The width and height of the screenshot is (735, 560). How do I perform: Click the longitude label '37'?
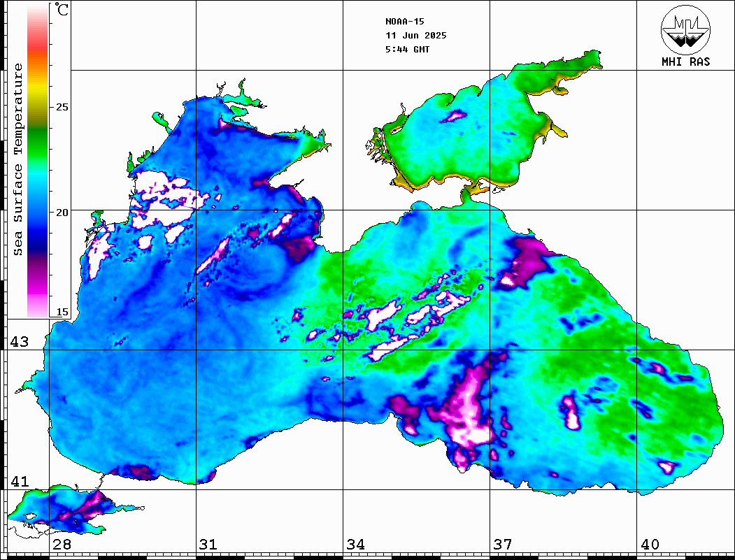click(503, 544)
